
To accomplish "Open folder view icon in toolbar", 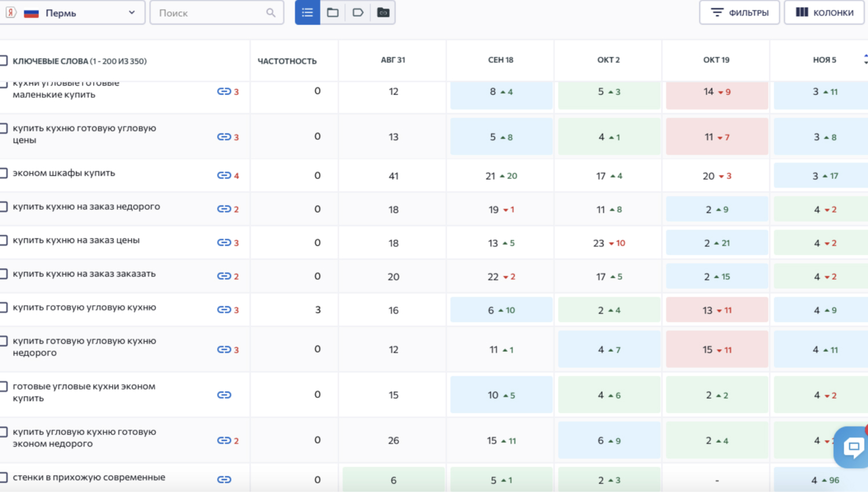I will (x=333, y=13).
